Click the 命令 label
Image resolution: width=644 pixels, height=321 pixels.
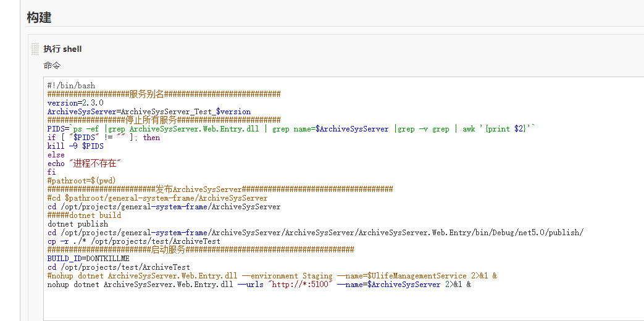click(52, 65)
